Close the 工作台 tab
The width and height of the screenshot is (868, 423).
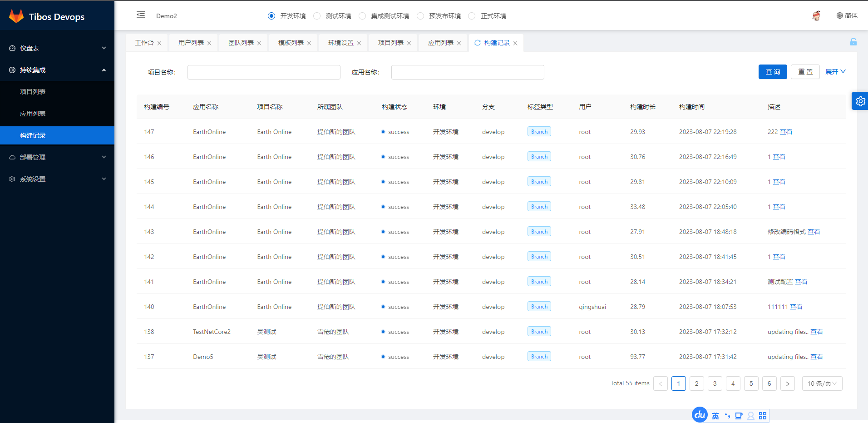pos(159,43)
